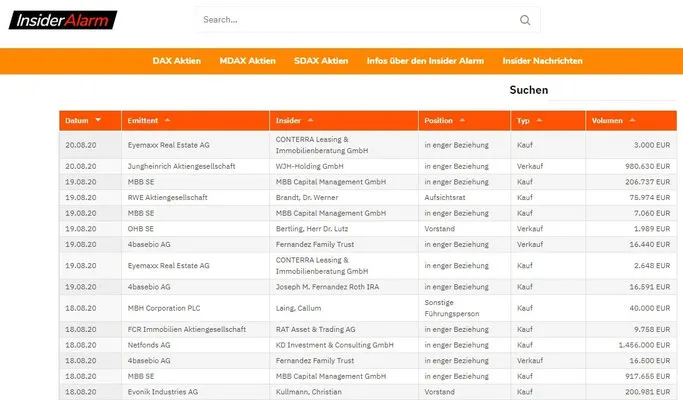683x400 pixels.
Task: Click Sonstige Führungsperson position cell
Action: 464,308
